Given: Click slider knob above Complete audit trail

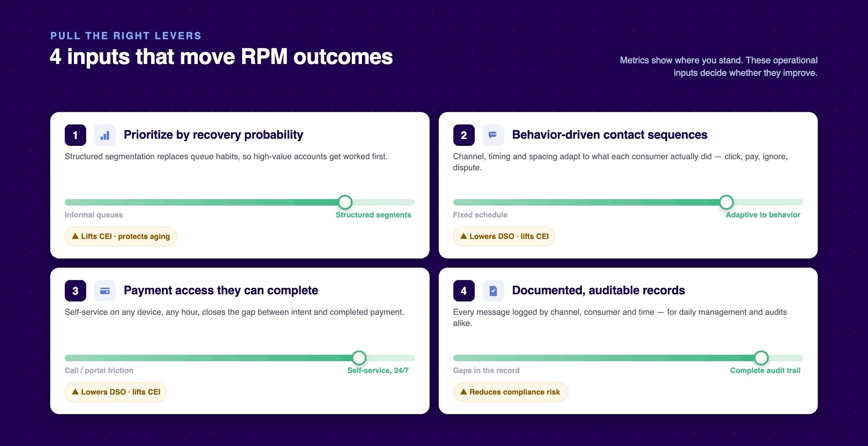Looking at the screenshot, I should click(761, 358).
